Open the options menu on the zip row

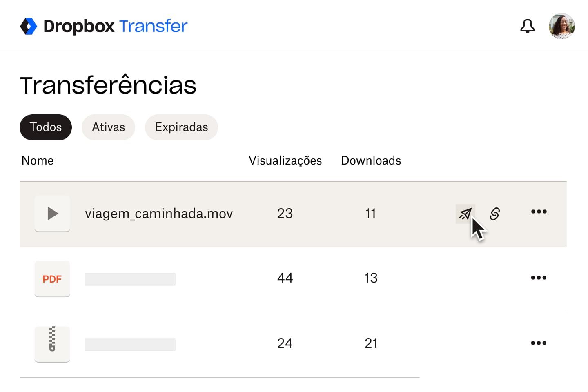[x=539, y=343]
